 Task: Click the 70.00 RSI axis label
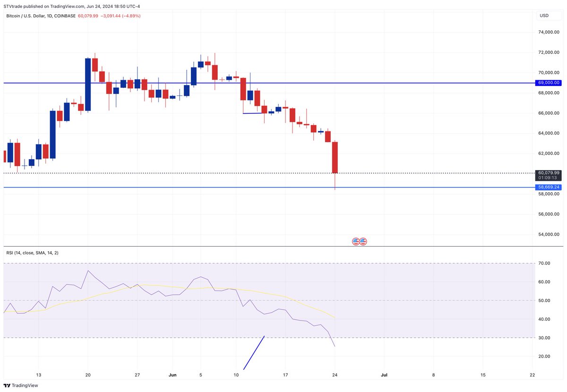545,263
